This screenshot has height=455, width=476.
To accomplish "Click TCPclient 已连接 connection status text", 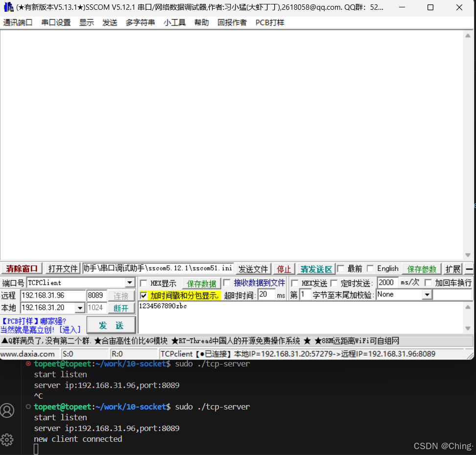I will (298, 354).
